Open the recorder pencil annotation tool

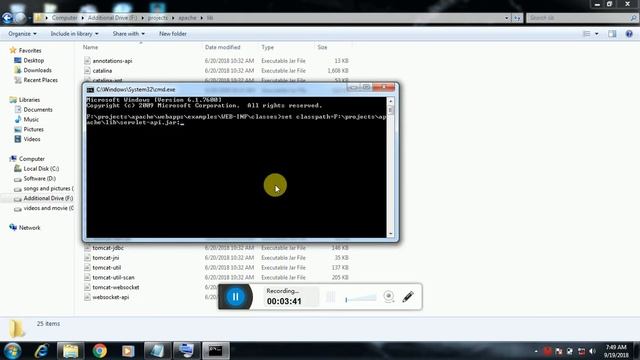408,297
